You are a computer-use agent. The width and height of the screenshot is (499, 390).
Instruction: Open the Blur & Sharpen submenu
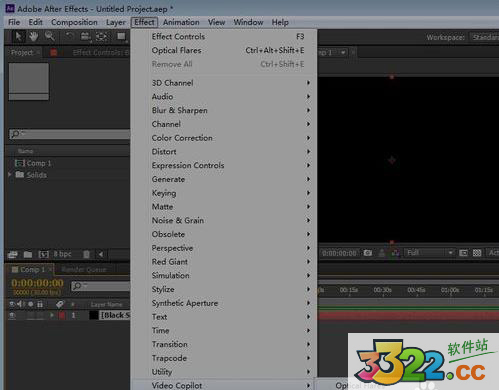[224, 110]
